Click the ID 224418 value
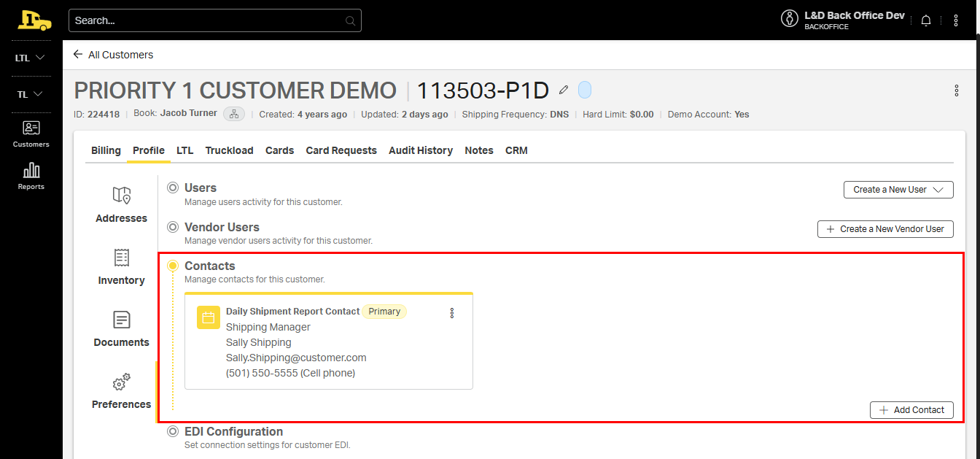The width and height of the screenshot is (980, 459). (x=104, y=115)
